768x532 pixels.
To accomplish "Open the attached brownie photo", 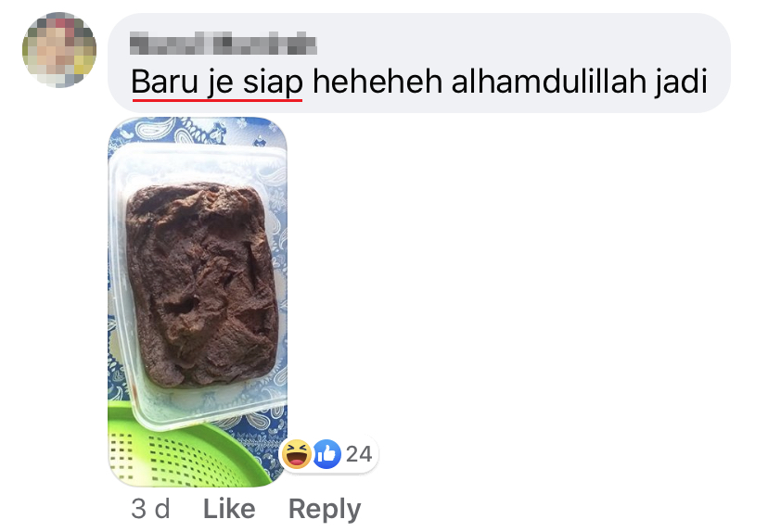I will point(198,301).
